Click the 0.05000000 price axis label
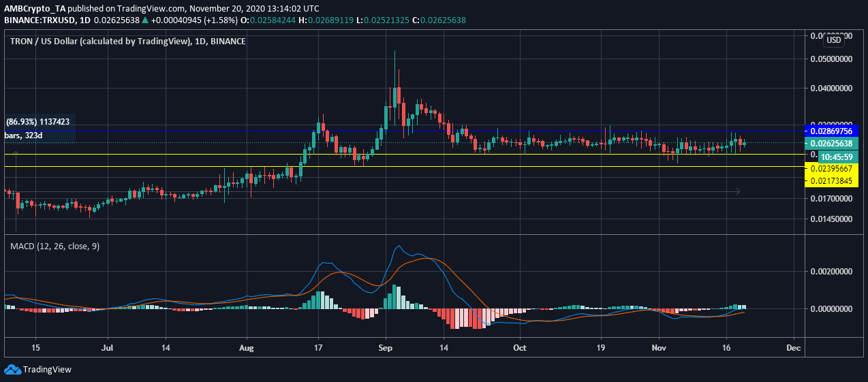 coord(828,60)
